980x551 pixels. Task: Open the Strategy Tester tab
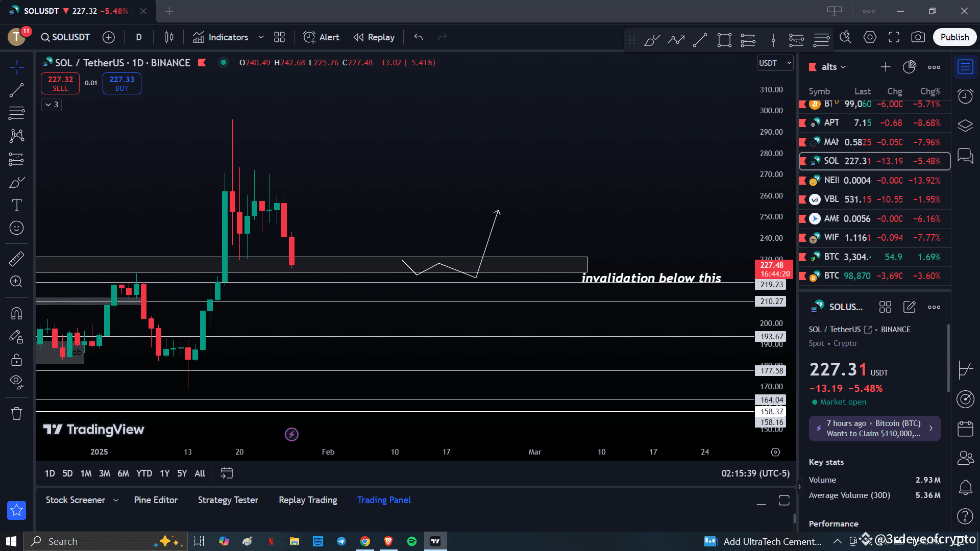coord(228,500)
